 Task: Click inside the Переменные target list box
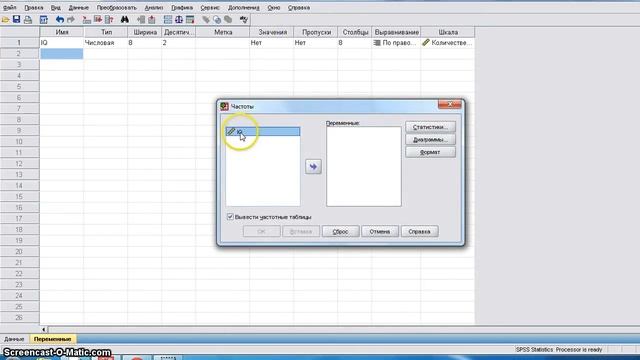coord(364,166)
